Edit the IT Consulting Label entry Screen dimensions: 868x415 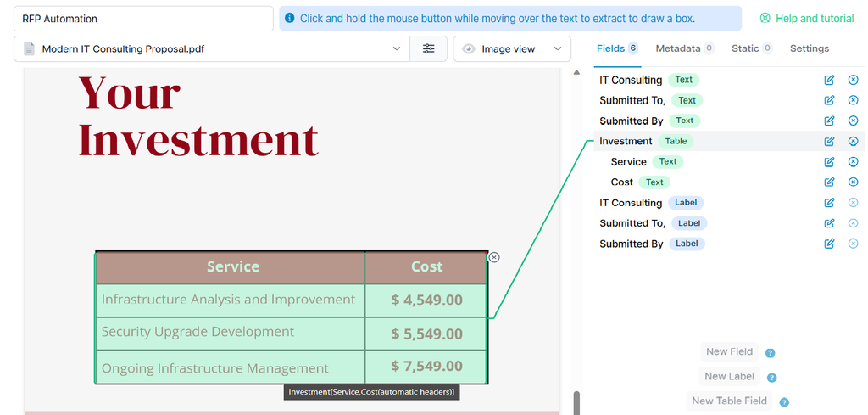tap(829, 203)
